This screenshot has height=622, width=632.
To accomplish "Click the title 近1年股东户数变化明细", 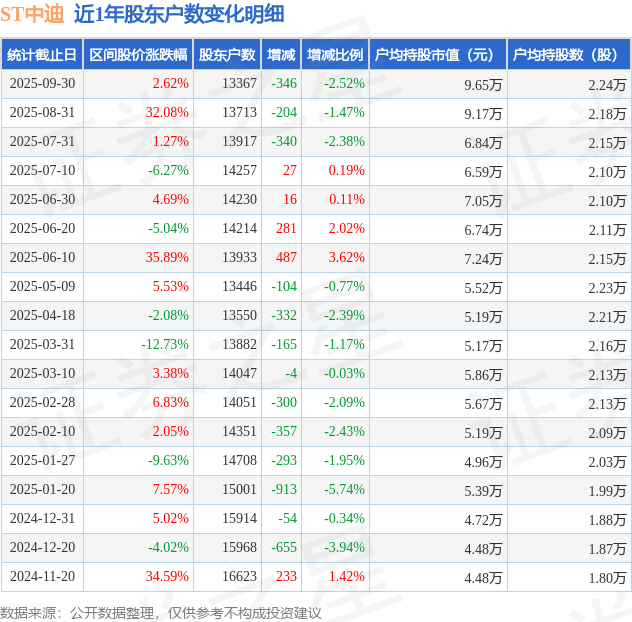I will [x=179, y=14].
